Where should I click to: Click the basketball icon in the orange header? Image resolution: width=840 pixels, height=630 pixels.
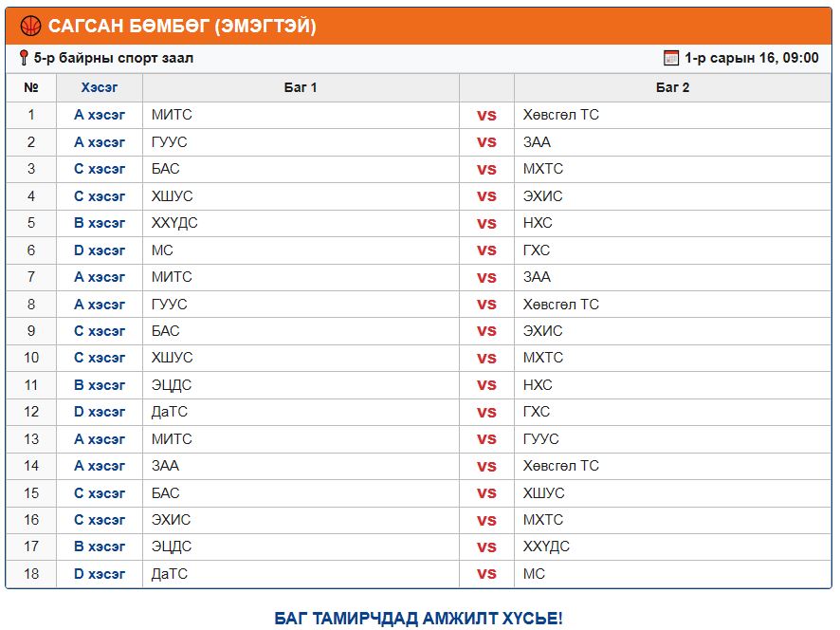(x=31, y=27)
